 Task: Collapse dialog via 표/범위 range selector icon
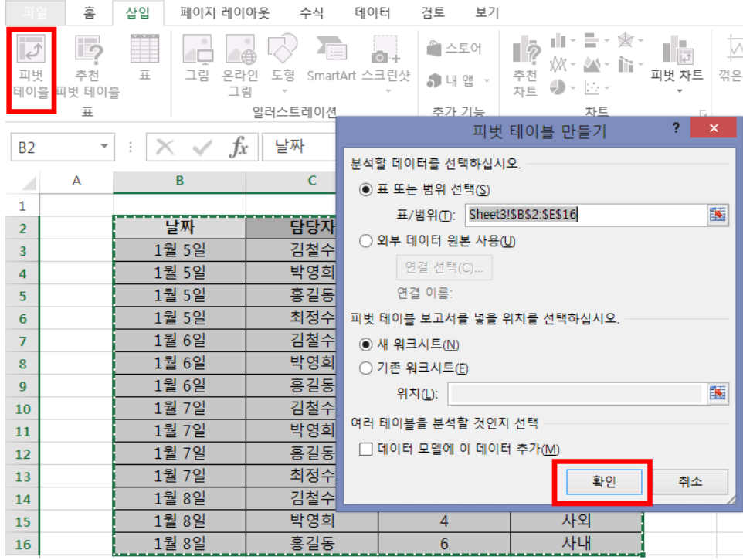(718, 215)
